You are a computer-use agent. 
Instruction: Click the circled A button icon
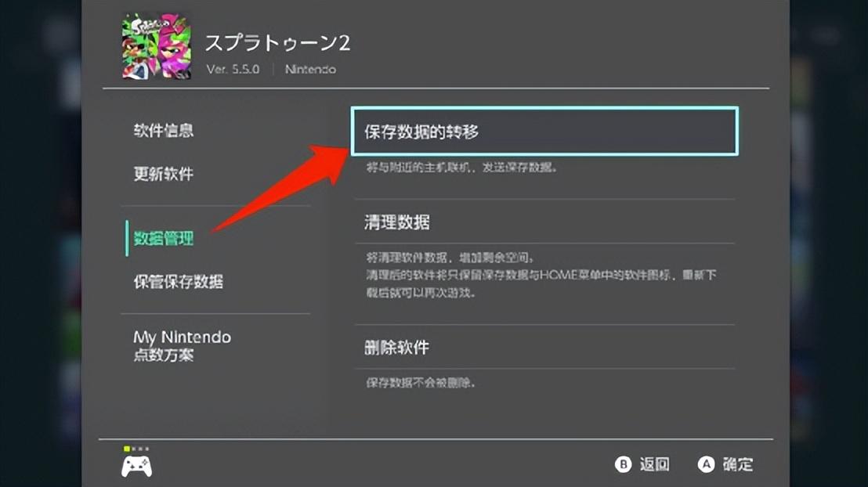pyautogui.click(x=706, y=464)
